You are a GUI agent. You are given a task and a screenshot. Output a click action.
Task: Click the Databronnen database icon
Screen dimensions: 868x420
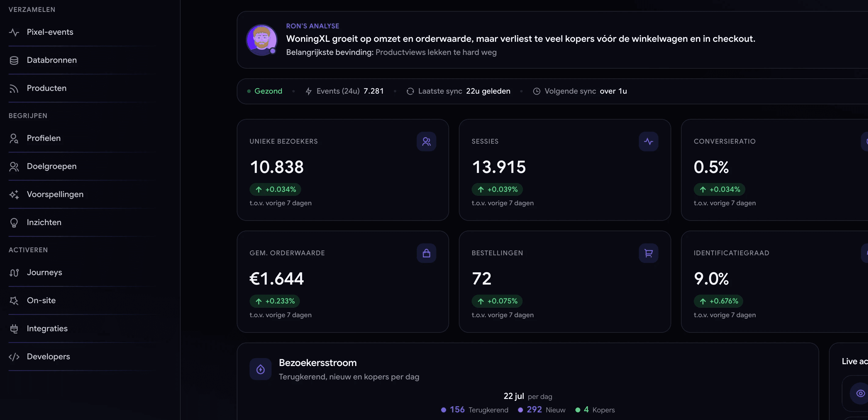tap(14, 60)
